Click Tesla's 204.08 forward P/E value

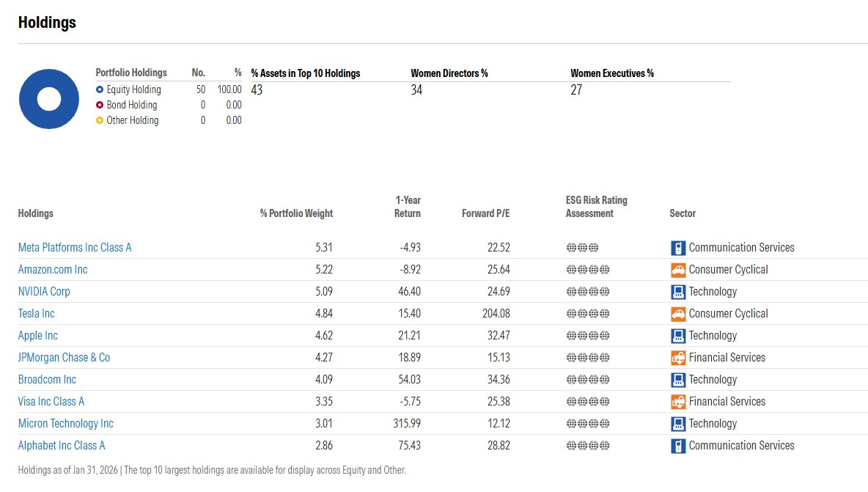click(x=496, y=314)
